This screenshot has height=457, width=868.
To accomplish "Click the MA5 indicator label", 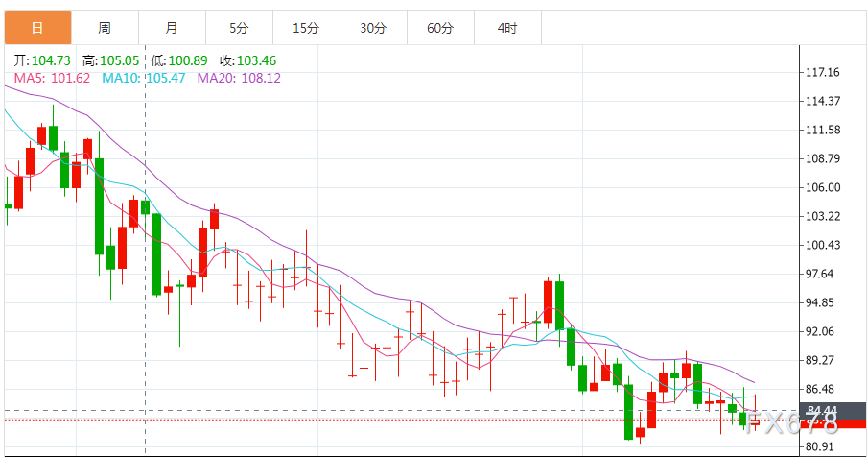I will point(52,78).
